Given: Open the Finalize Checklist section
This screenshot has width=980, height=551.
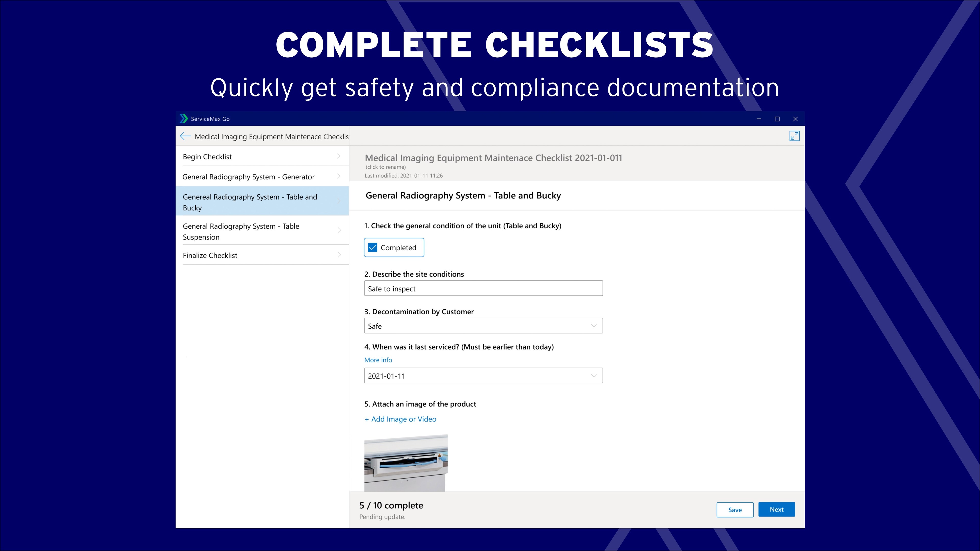Looking at the screenshot, I should point(210,255).
